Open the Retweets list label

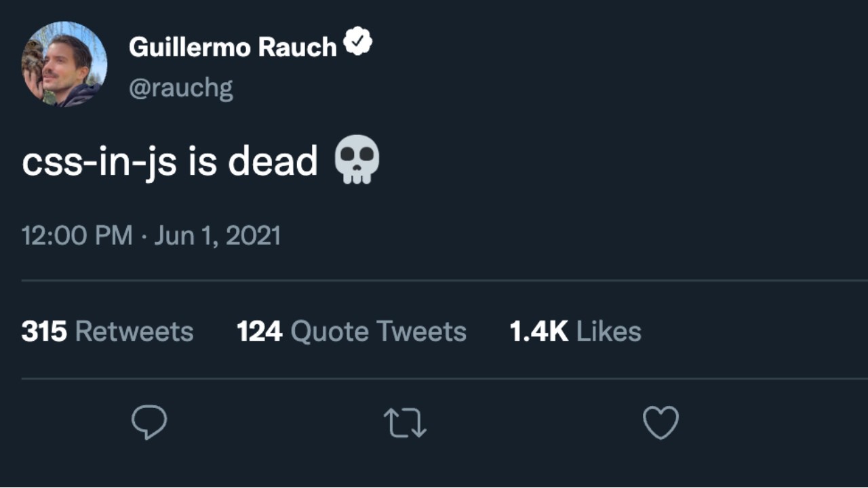click(134, 331)
